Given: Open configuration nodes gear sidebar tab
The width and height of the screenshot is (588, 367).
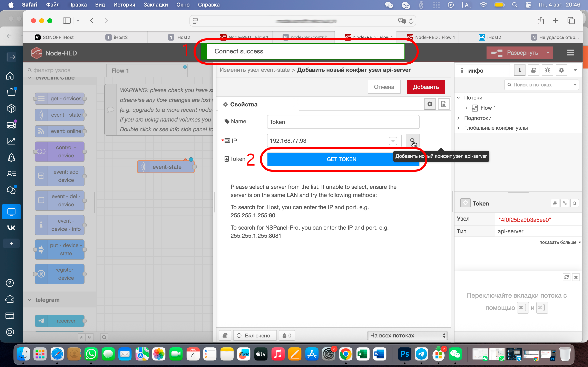Looking at the screenshot, I should (x=561, y=70).
